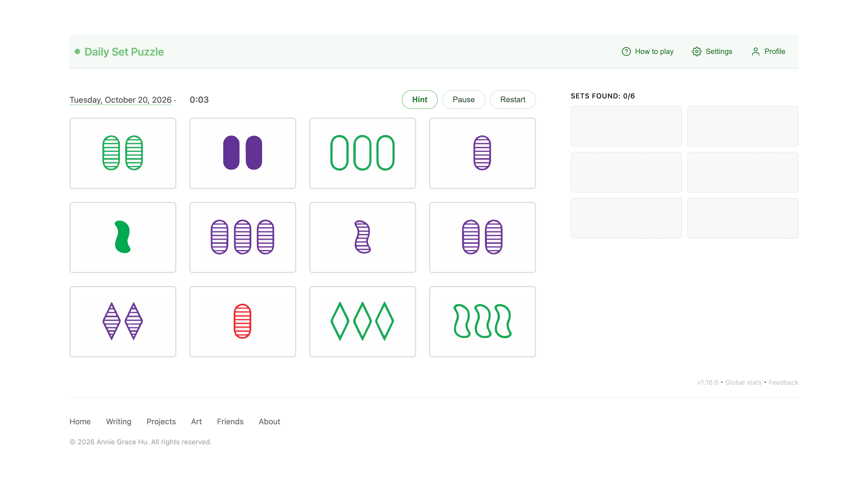Screen dimensions: 868x488
Task: Open the Daily Set Puzzle title link
Action: [124, 52]
